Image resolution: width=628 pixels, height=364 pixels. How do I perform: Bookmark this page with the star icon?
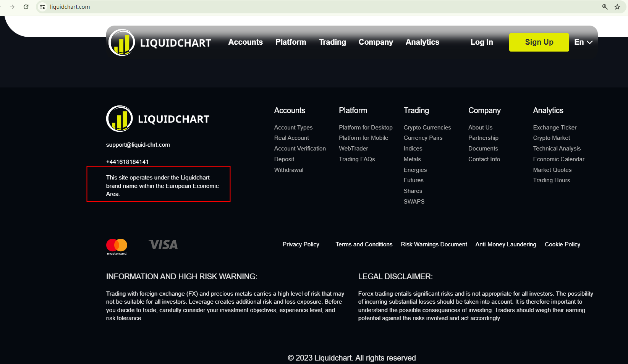click(x=617, y=7)
